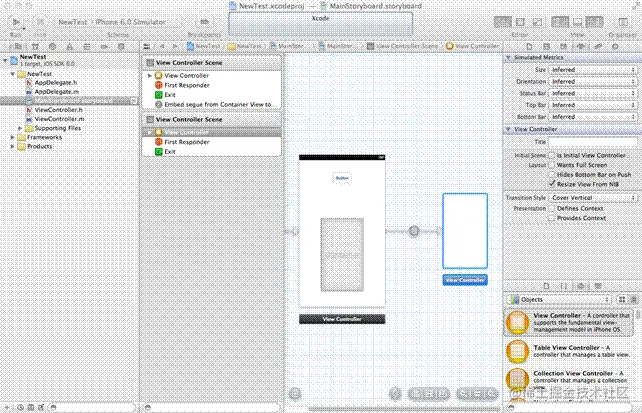Show the Log navigator tab
This screenshot has height=413, width=642.
pyautogui.click(x=121, y=47)
